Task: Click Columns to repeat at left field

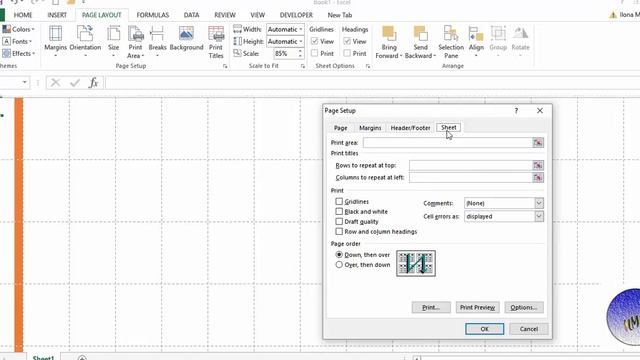Action: [471, 178]
